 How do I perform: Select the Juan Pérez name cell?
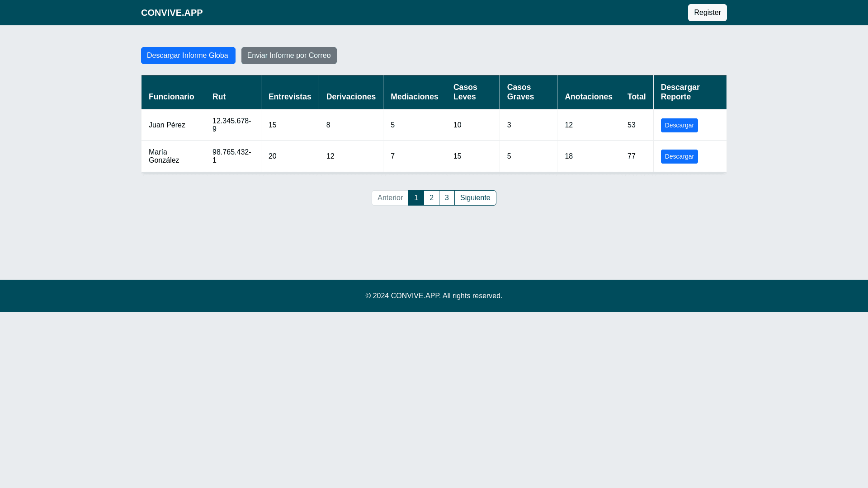click(x=167, y=125)
